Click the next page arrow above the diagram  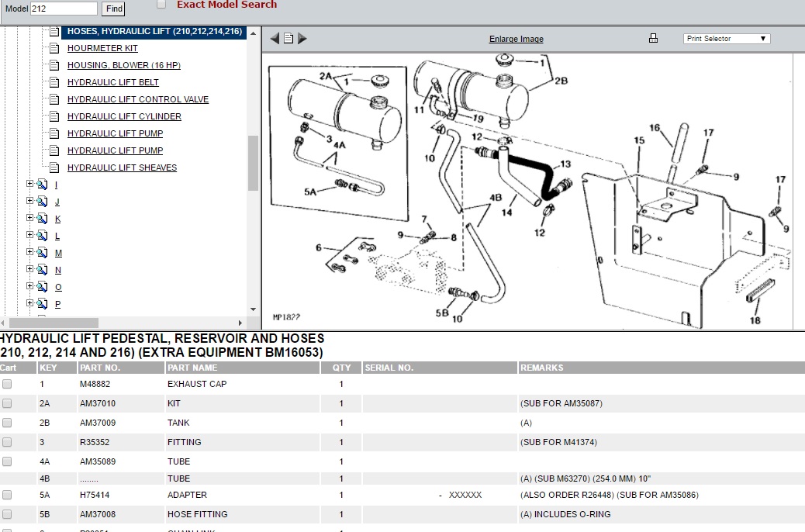point(302,39)
